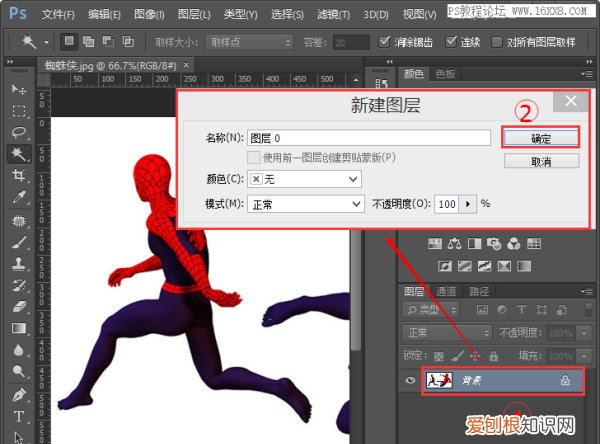Close the 蜘蛛侠.jpg document tab
This screenshot has width=600, height=444.
[x=186, y=65]
